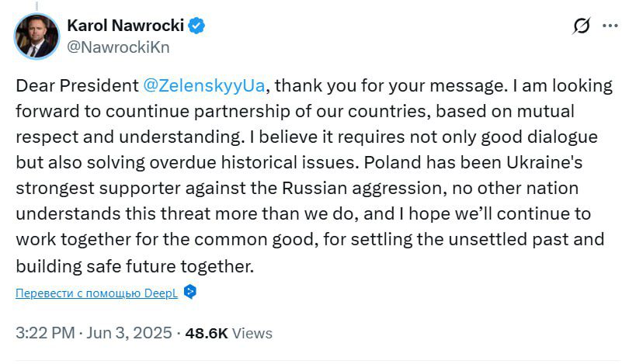This screenshot has width=636, height=364.
Task: Click the Views label
Action: click(252, 333)
